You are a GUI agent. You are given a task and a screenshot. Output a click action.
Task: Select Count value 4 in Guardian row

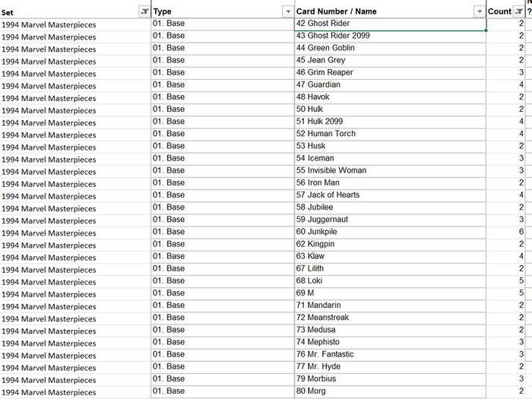click(505, 85)
